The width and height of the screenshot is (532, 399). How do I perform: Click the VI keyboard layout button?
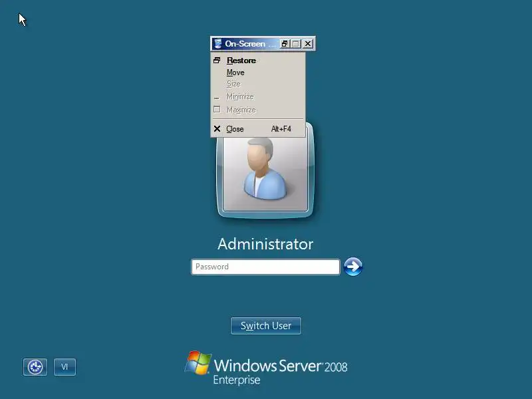[x=65, y=367]
